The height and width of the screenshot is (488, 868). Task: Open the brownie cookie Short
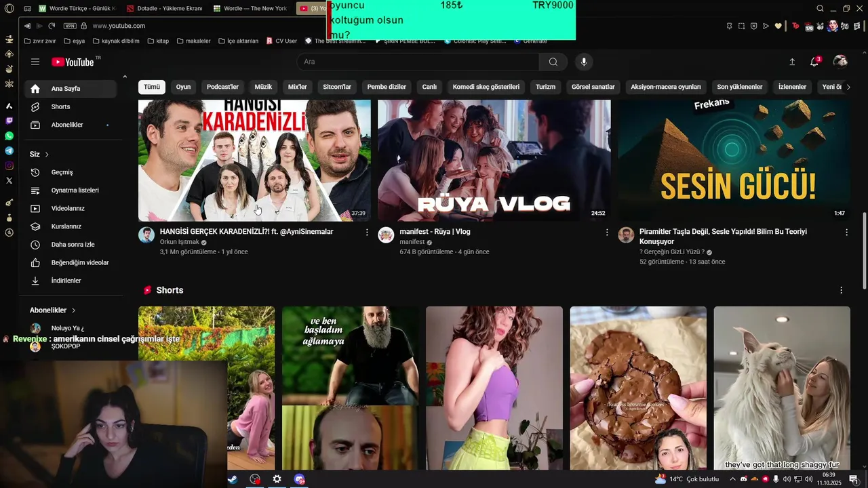[x=638, y=388]
